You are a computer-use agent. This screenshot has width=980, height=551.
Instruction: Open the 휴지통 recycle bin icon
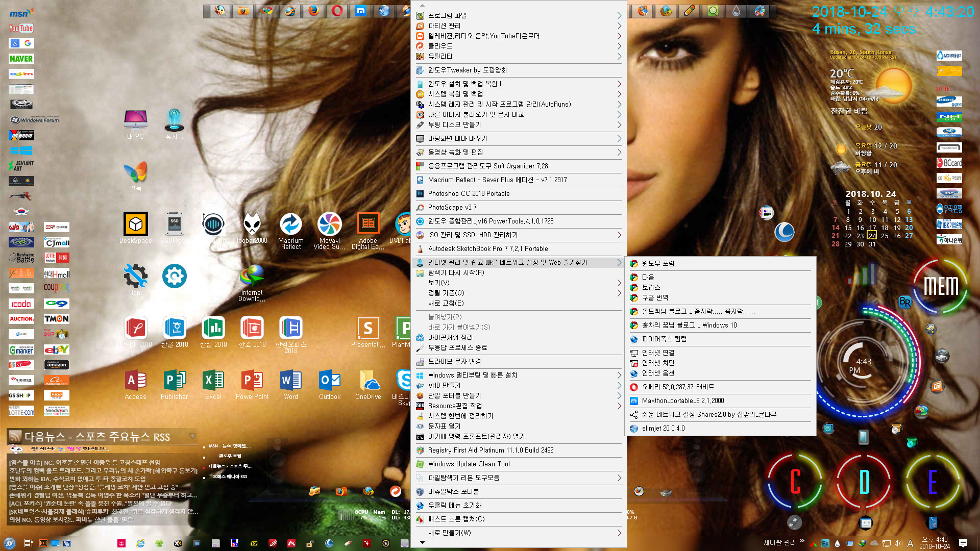click(x=174, y=124)
